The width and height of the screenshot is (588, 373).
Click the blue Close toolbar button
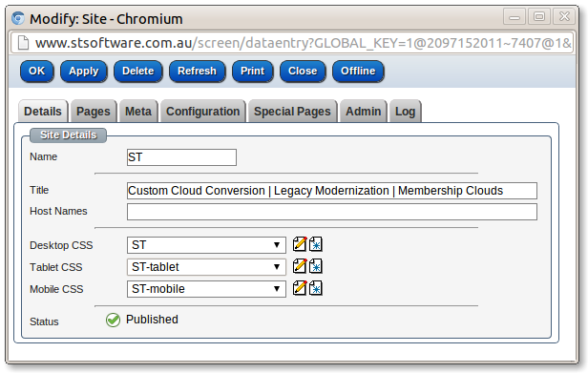pyautogui.click(x=303, y=72)
